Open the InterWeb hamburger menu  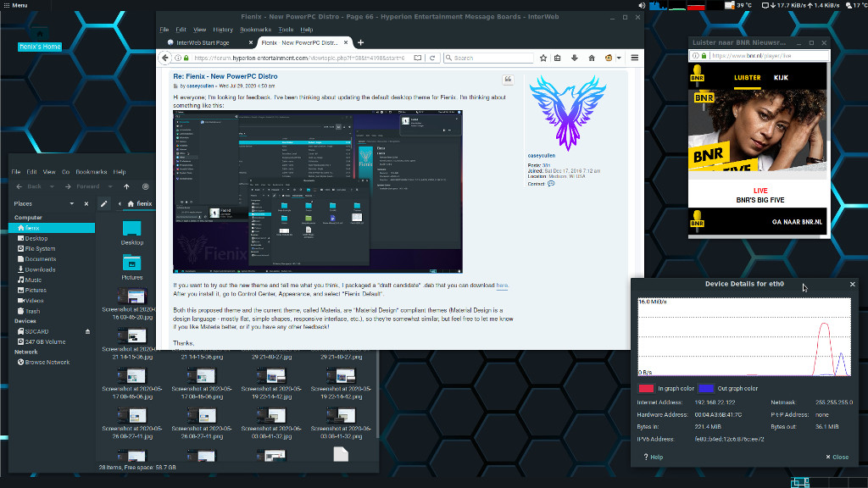[634, 58]
